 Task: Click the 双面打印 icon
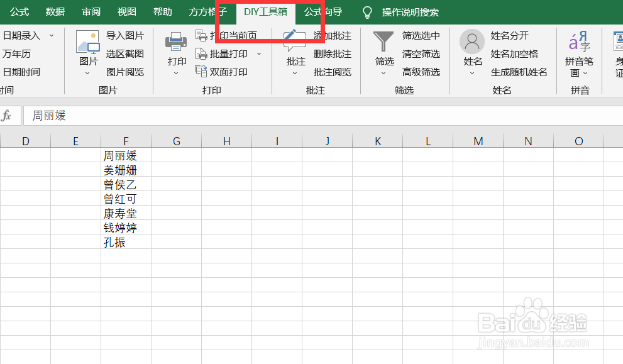point(201,72)
